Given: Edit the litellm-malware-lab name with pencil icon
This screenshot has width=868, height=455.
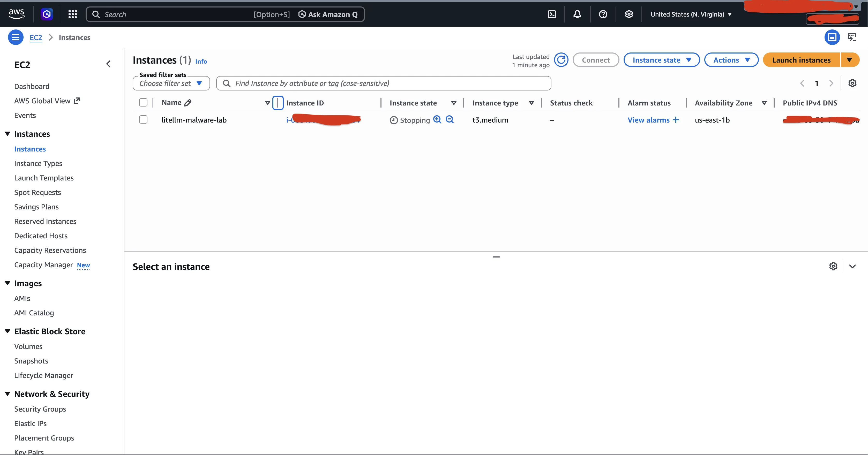Looking at the screenshot, I should (x=187, y=102).
